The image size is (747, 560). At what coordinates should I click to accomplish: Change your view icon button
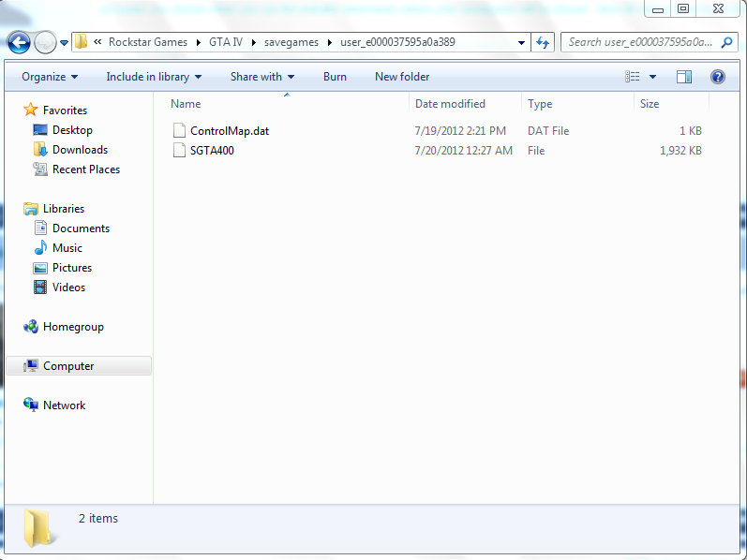tap(633, 77)
